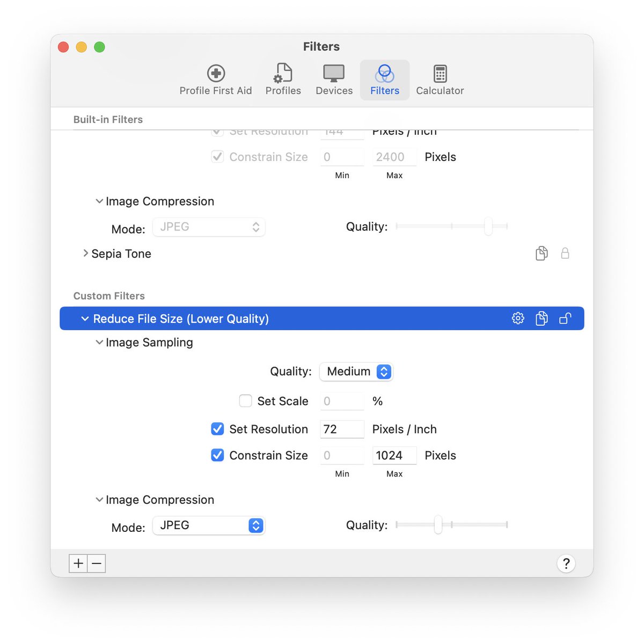Open the Calculator tab
This screenshot has height=644, width=644.
(x=440, y=80)
